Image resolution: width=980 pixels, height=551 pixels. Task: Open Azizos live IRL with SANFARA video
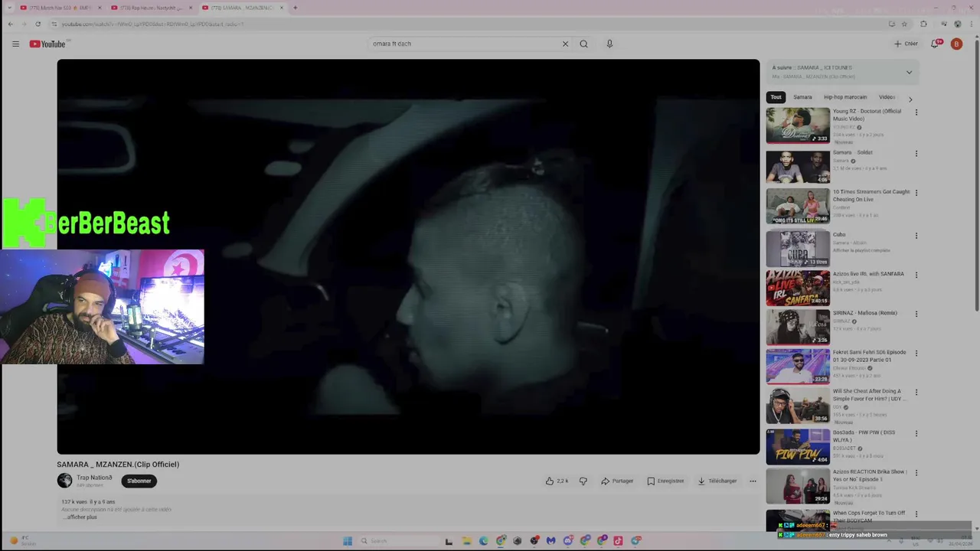798,288
